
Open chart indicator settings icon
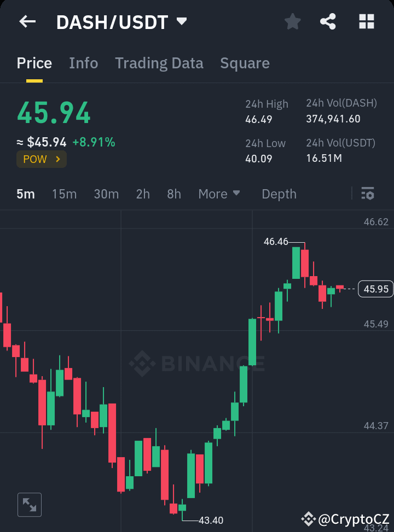point(367,194)
